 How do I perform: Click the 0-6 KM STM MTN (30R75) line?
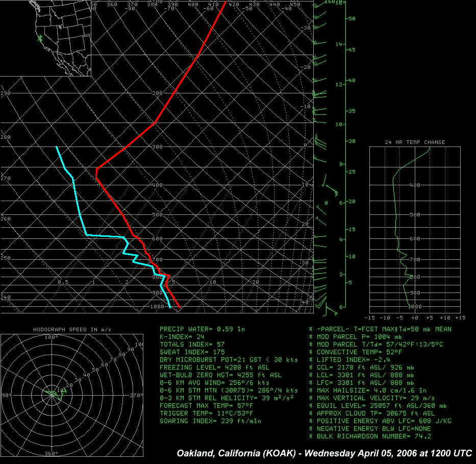229,390
